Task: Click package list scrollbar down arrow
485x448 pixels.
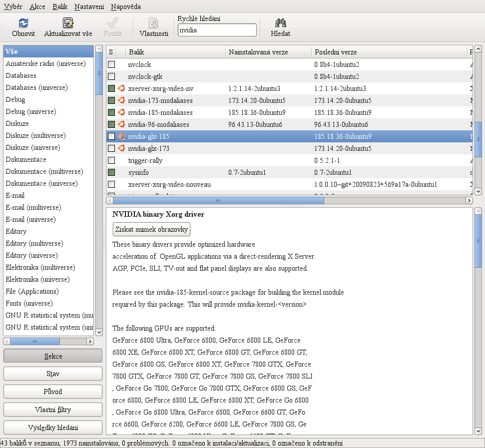Action: [478, 191]
